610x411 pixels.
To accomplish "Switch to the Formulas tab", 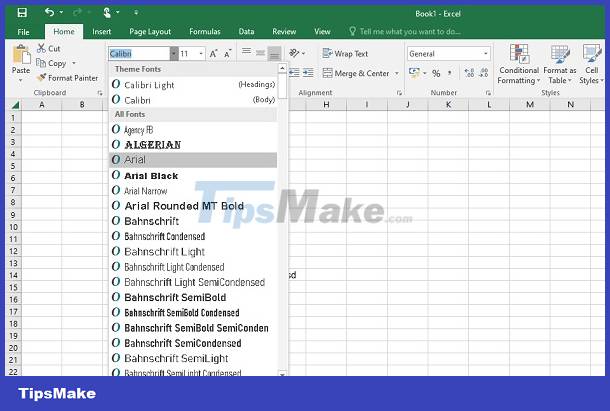I will pyautogui.click(x=205, y=32).
